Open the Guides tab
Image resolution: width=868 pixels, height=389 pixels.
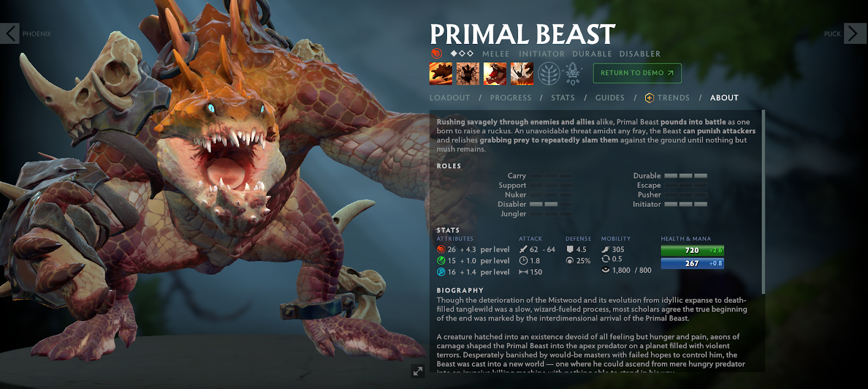click(610, 98)
